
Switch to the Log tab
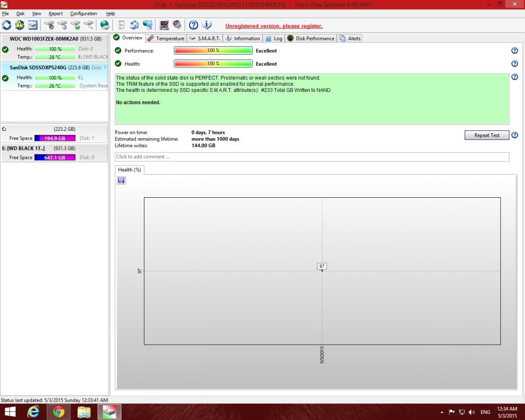[273, 38]
